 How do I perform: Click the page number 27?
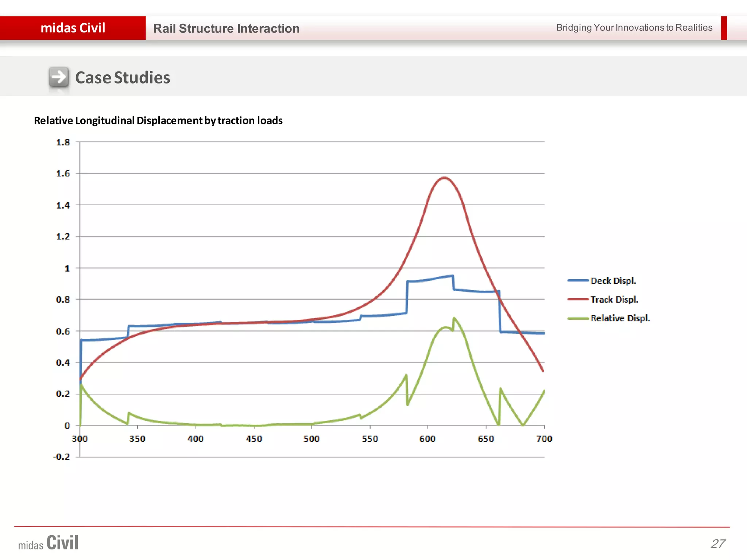coord(718,544)
